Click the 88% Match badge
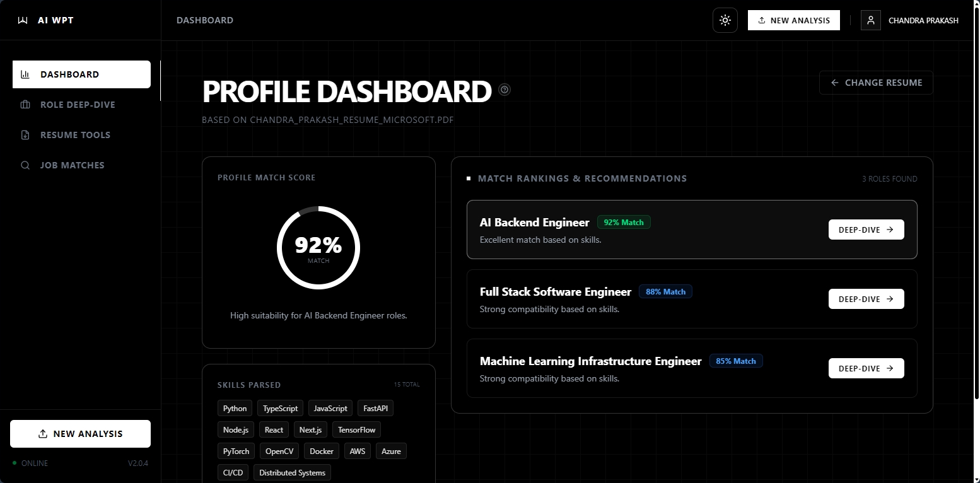The width and height of the screenshot is (980, 483). tap(665, 291)
